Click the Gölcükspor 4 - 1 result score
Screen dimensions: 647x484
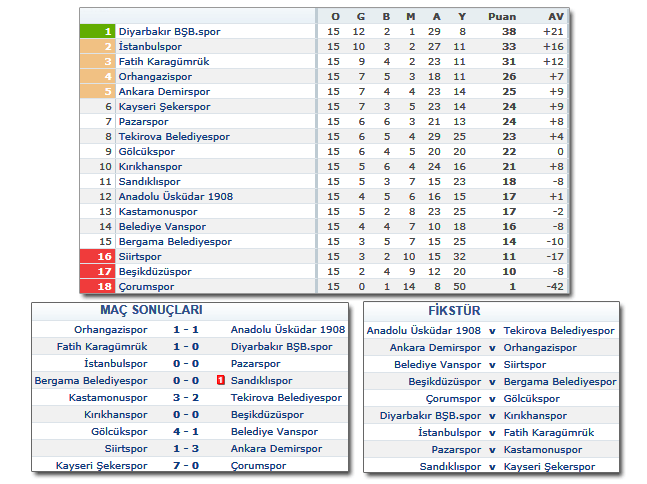click(189, 432)
